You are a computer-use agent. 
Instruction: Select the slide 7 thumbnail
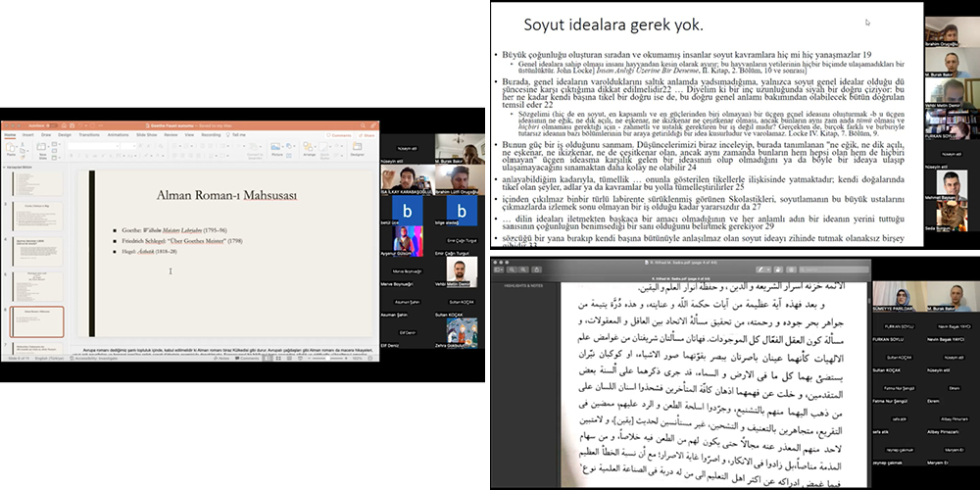pos(37,349)
